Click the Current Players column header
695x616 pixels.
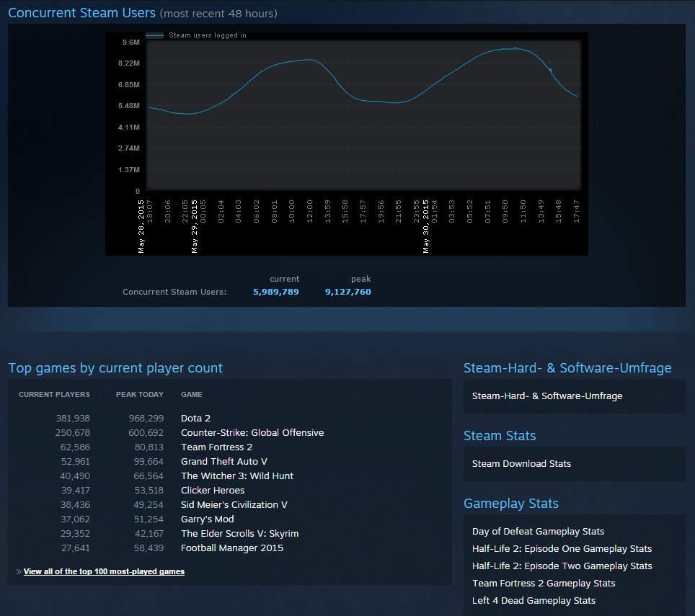coord(54,395)
